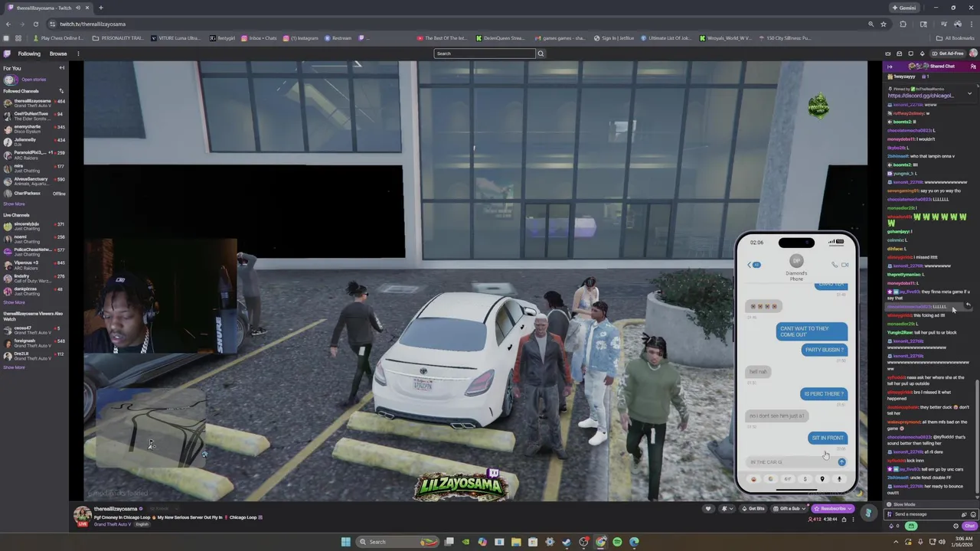The height and width of the screenshot is (551, 980).
Task: Open stories in the sidebar
Action: coord(34,80)
